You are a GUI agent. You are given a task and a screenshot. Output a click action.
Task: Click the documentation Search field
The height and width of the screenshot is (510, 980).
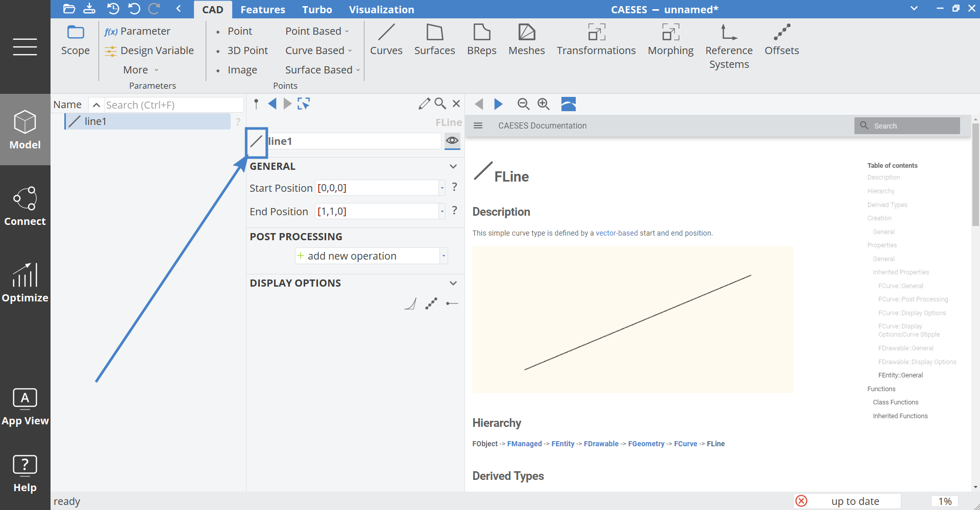[907, 126]
